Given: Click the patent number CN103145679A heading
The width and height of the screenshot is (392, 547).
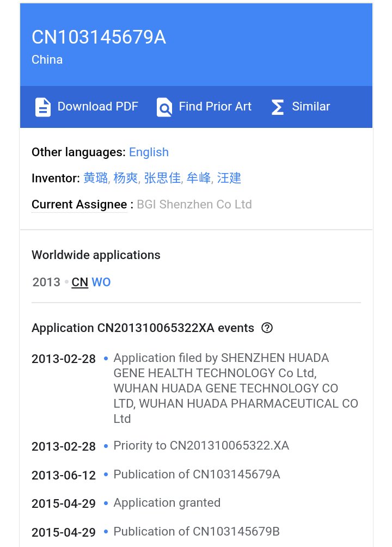Looking at the screenshot, I should click(99, 37).
